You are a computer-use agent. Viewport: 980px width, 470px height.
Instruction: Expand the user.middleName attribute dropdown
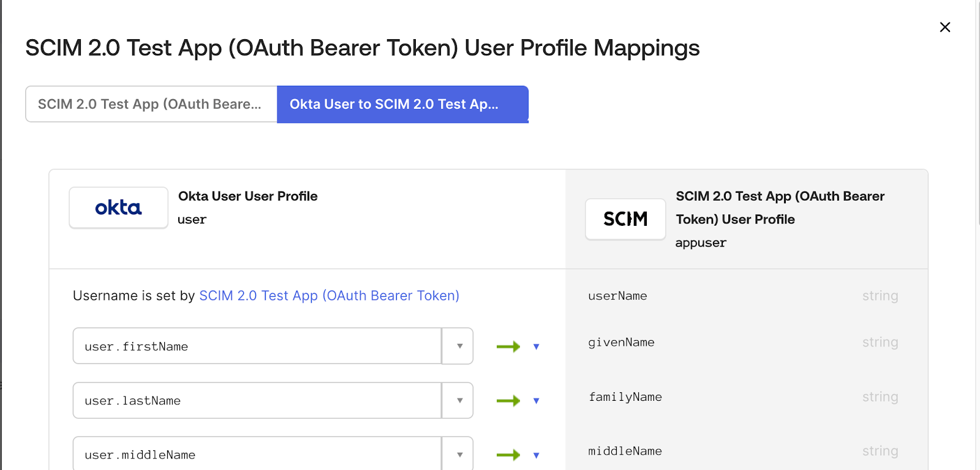click(x=458, y=455)
